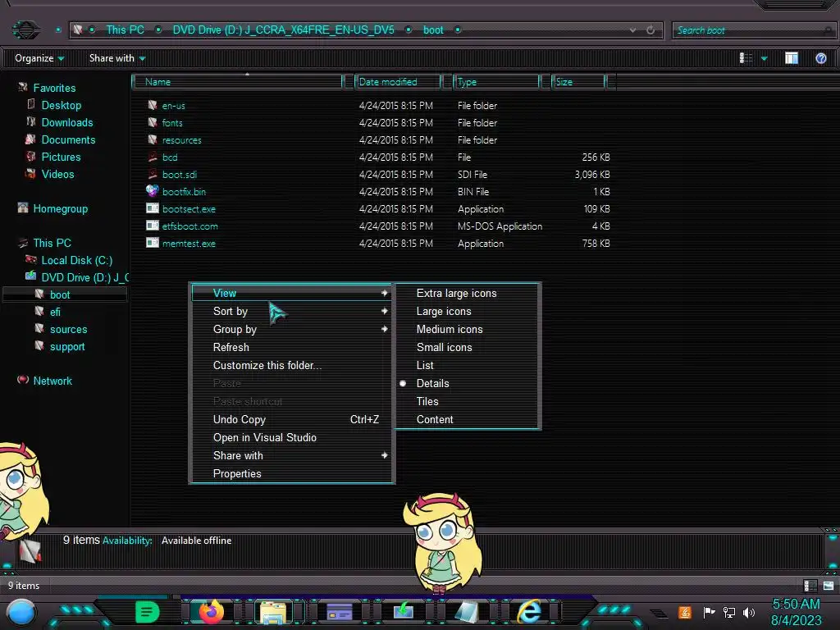Go to DVD Drive breadcrumb in address bar

[283, 30]
